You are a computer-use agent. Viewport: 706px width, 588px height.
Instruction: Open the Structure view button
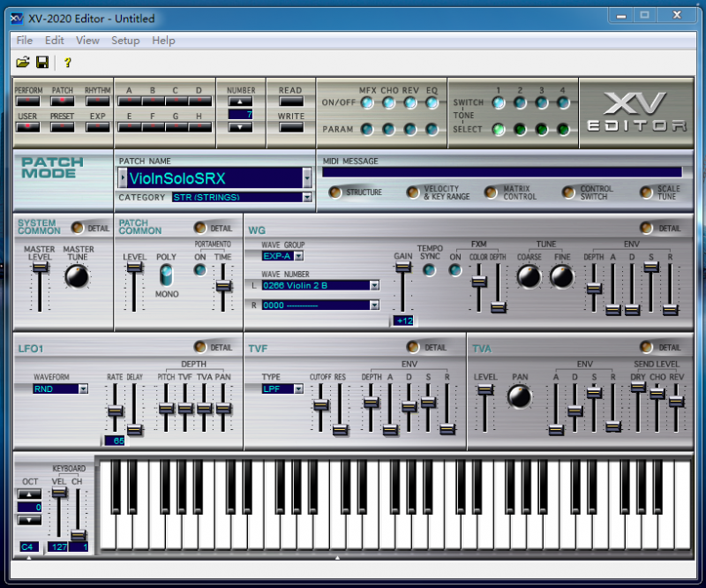[335, 192]
